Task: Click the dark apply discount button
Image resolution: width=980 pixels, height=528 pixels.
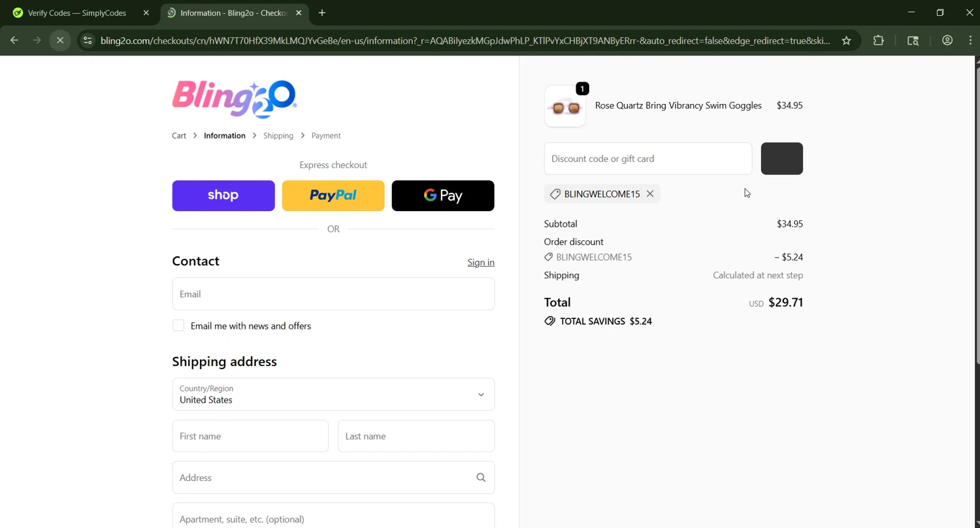Action: click(782, 159)
